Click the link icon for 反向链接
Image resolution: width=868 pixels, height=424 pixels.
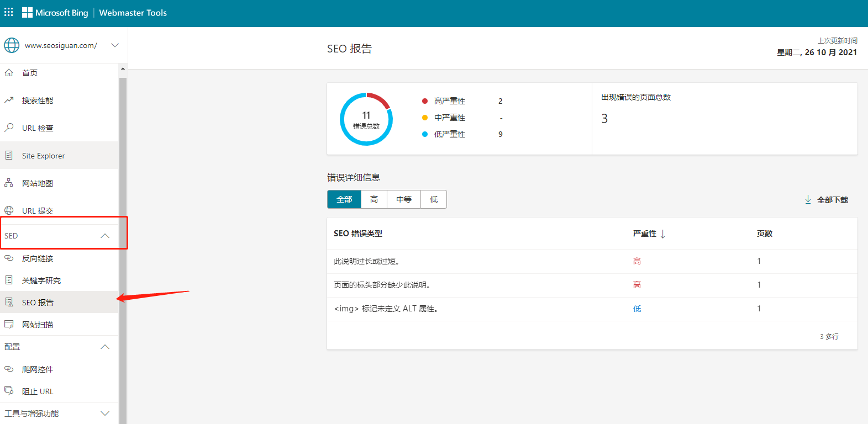click(x=9, y=258)
